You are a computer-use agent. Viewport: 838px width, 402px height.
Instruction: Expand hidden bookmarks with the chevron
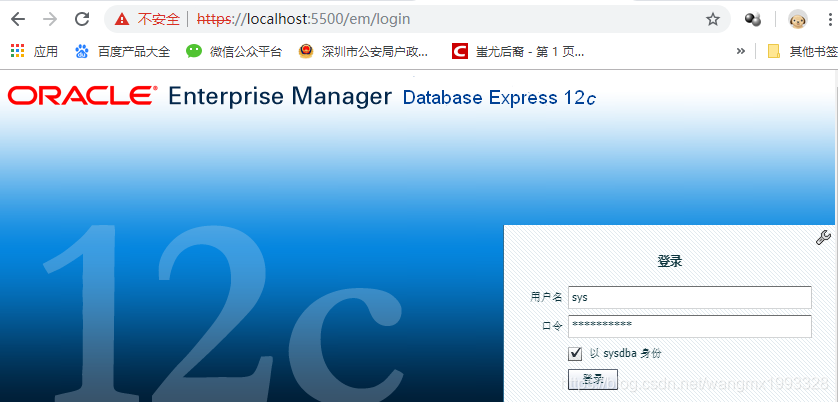740,51
